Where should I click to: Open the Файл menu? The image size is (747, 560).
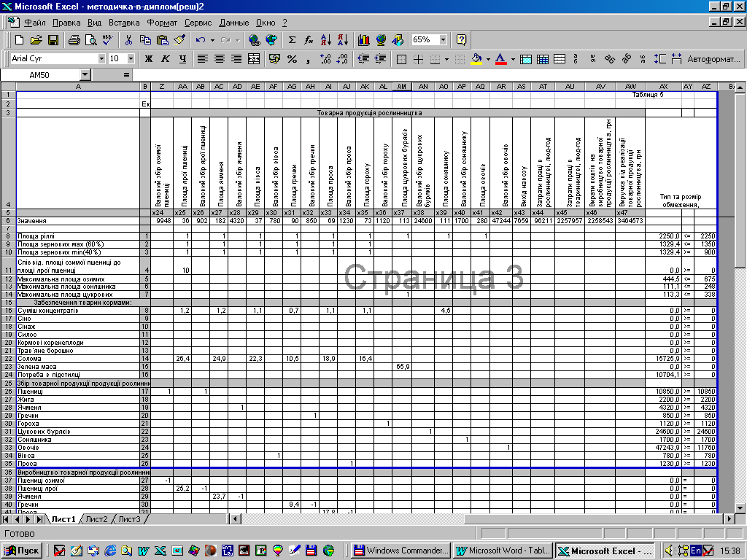(35, 23)
